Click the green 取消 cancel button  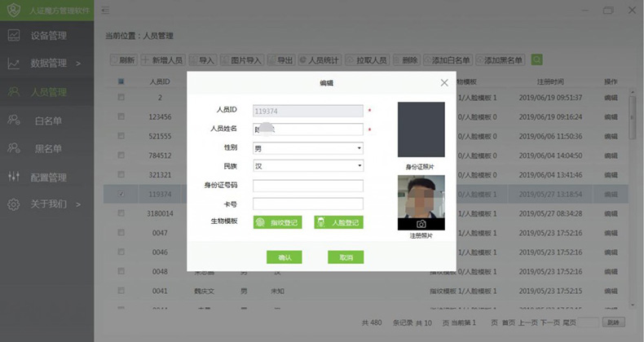coord(346,257)
